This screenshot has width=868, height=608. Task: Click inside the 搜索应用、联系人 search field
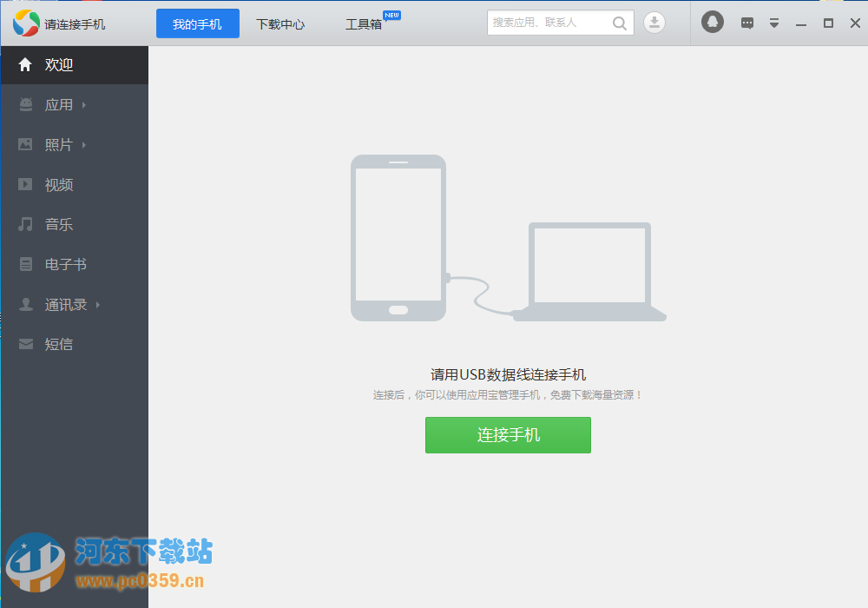[x=547, y=23]
